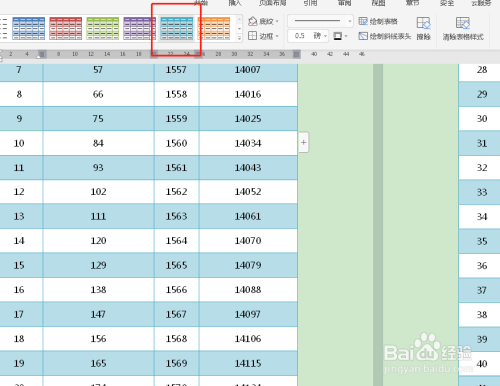Image resolution: width=500 pixels, height=386 pixels.
Task: Open the 页面布局 tab
Action: click(x=272, y=3)
